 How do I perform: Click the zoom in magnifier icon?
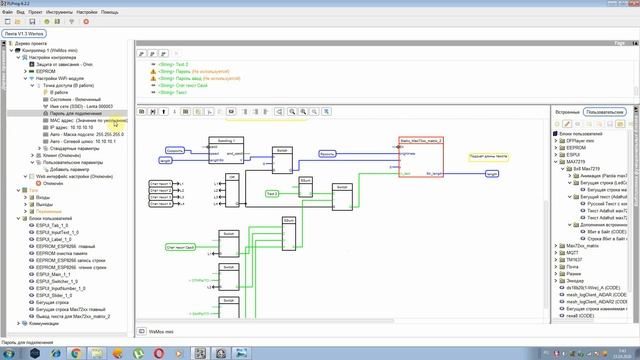[303, 111]
